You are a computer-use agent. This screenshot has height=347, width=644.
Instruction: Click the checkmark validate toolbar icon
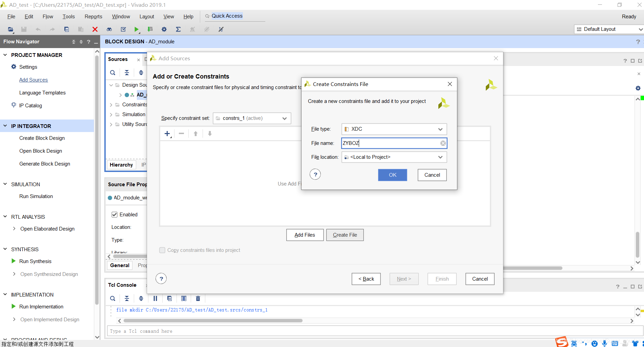(x=123, y=29)
